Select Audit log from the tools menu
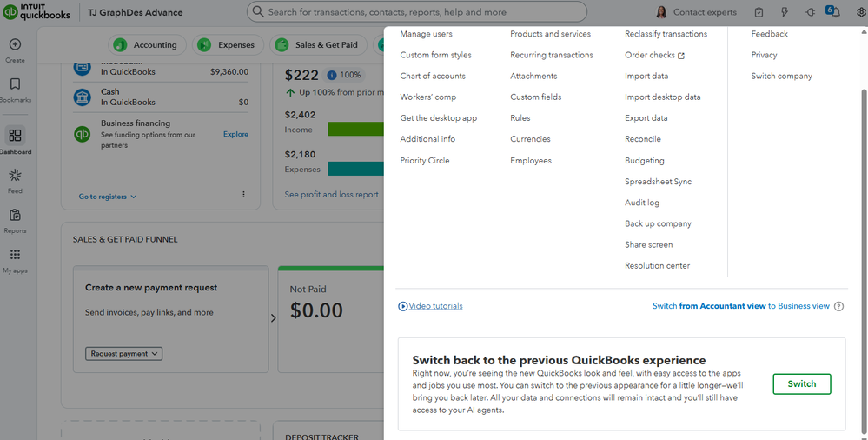 pos(641,203)
